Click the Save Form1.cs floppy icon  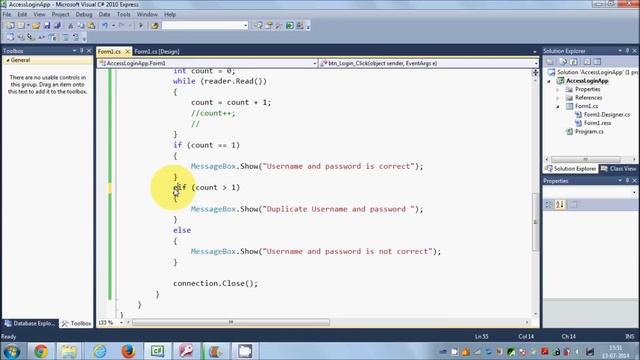click(x=47, y=26)
